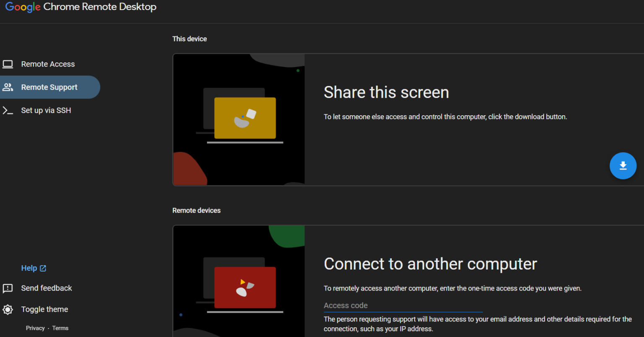Open the Set up via SSH section
This screenshot has height=337, width=644.
click(46, 110)
